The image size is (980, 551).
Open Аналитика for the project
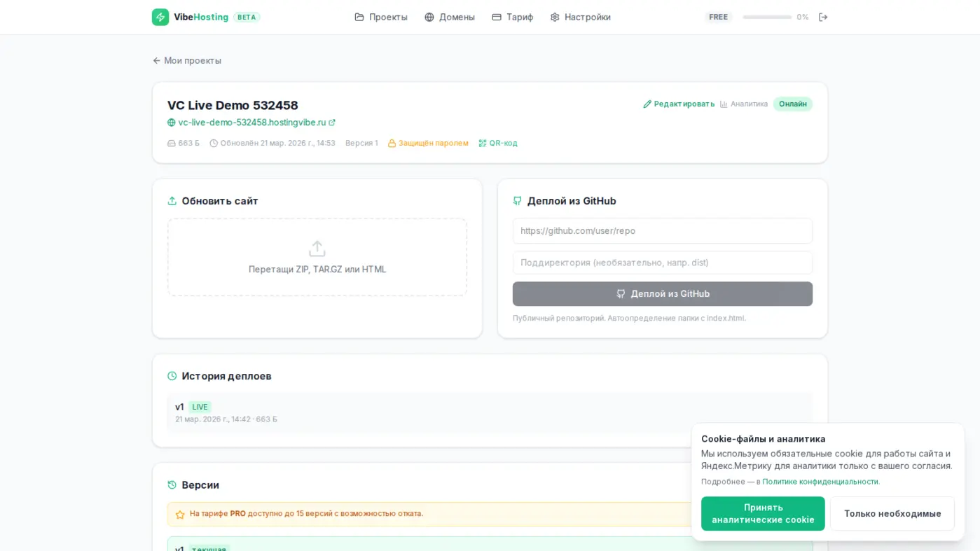pos(744,104)
